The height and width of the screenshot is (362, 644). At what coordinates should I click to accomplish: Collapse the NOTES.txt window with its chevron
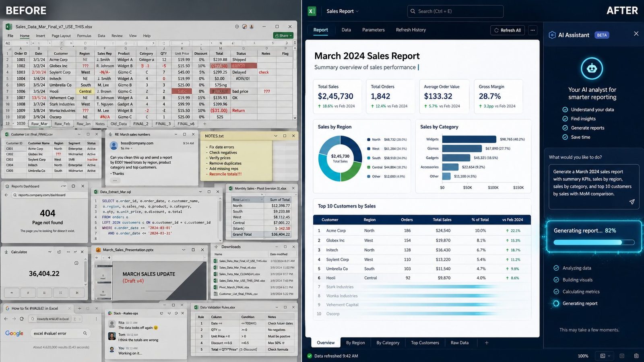coord(276,136)
